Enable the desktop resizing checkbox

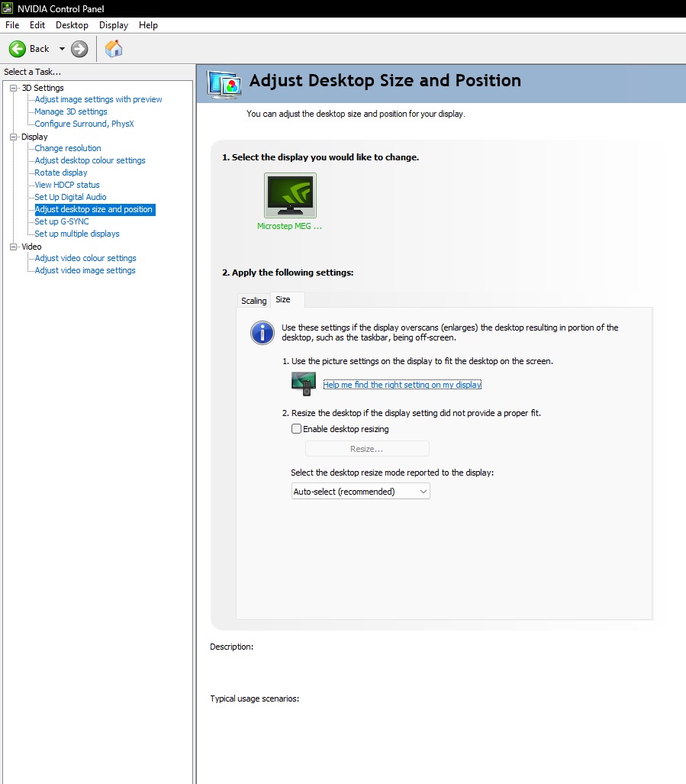[296, 429]
